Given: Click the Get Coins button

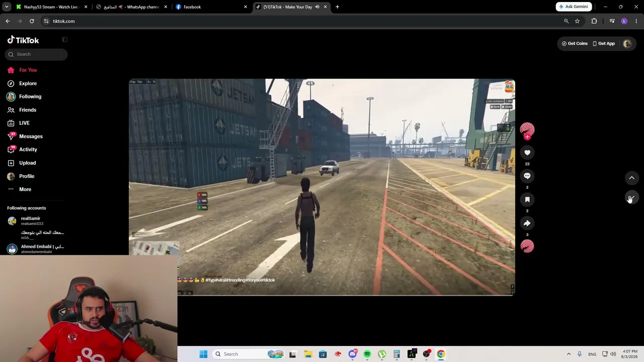Looking at the screenshot, I should [575, 44].
